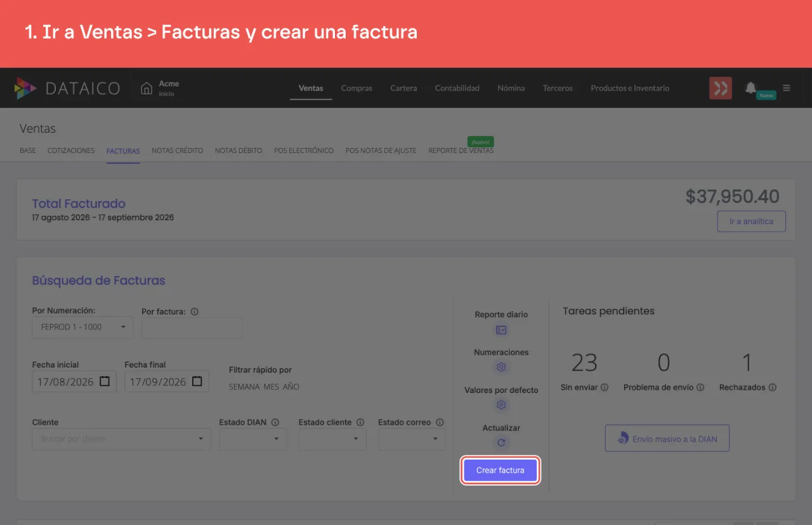
Task: Open Productos e Inventario menu
Action: click(x=630, y=88)
